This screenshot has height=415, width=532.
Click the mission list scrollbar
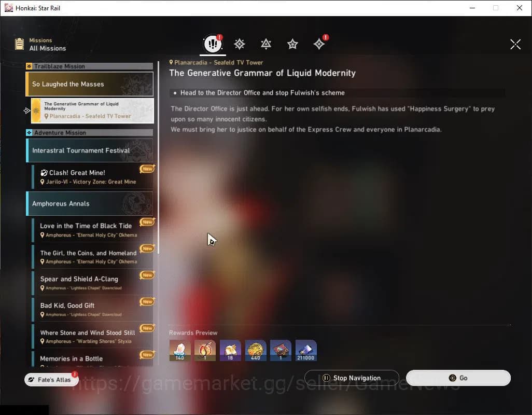[x=158, y=158]
